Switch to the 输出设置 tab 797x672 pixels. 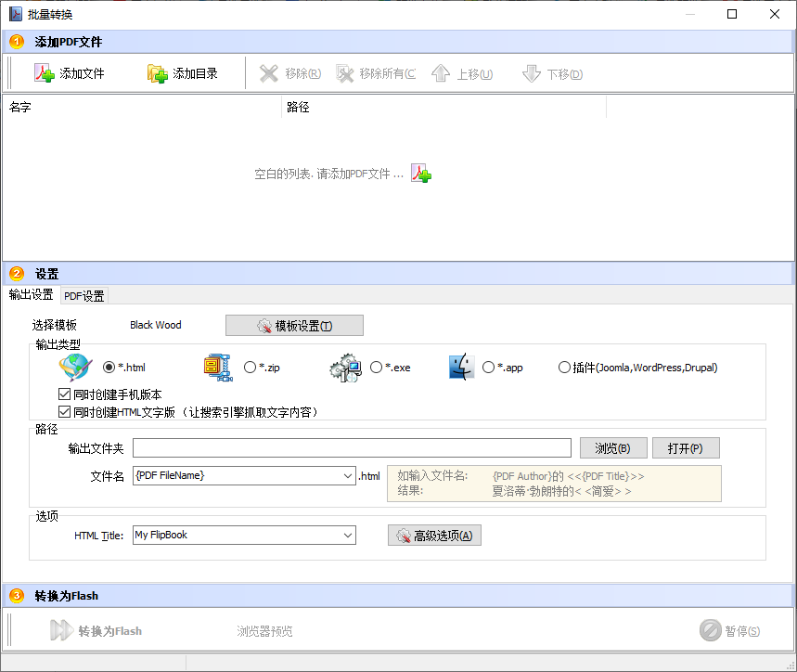pyautogui.click(x=30, y=295)
